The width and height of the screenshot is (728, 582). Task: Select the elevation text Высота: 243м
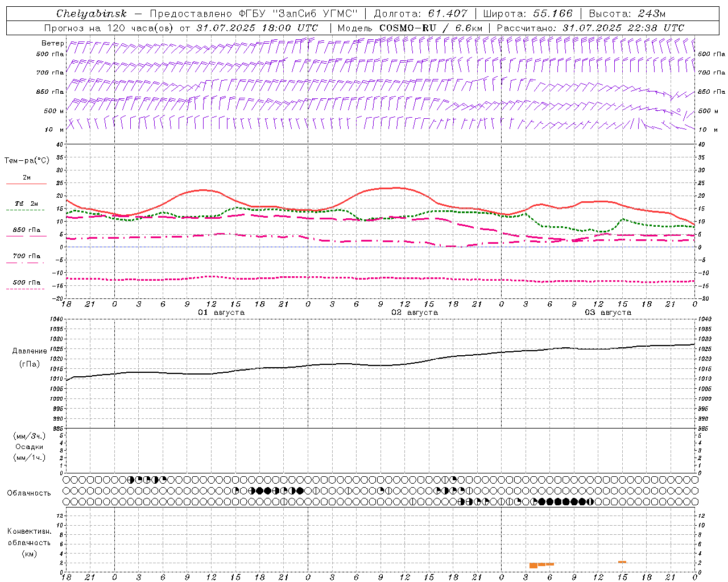(627, 14)
